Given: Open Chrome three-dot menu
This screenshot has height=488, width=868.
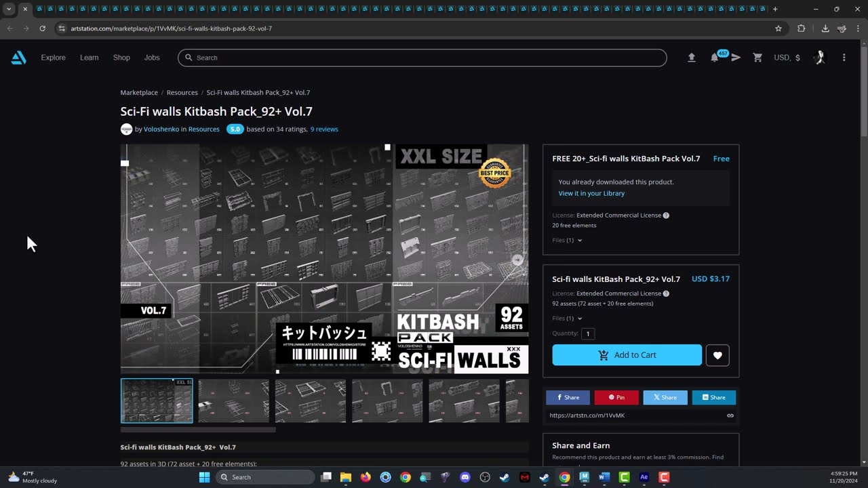Looking at the screenshot, I should click(x=858, y=28).
